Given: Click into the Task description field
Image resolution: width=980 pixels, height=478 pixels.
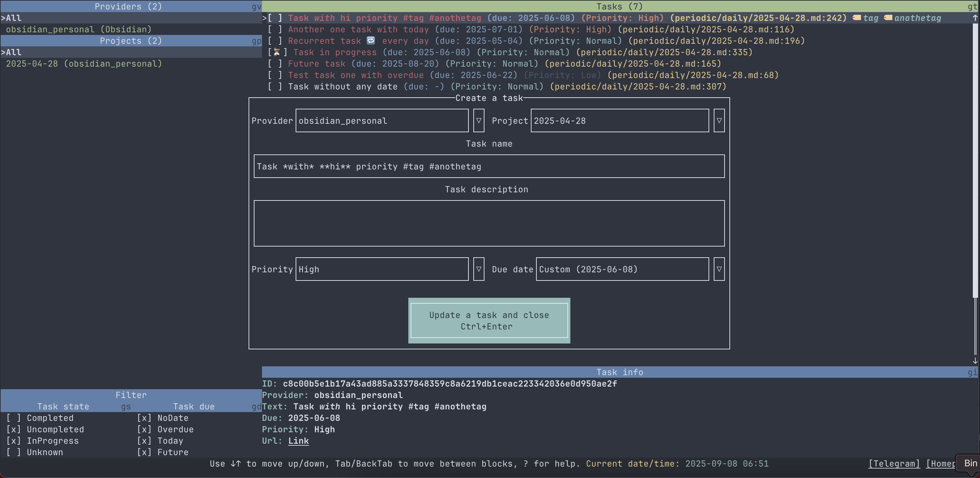Looking at the screenshot, I should [489, 223].
